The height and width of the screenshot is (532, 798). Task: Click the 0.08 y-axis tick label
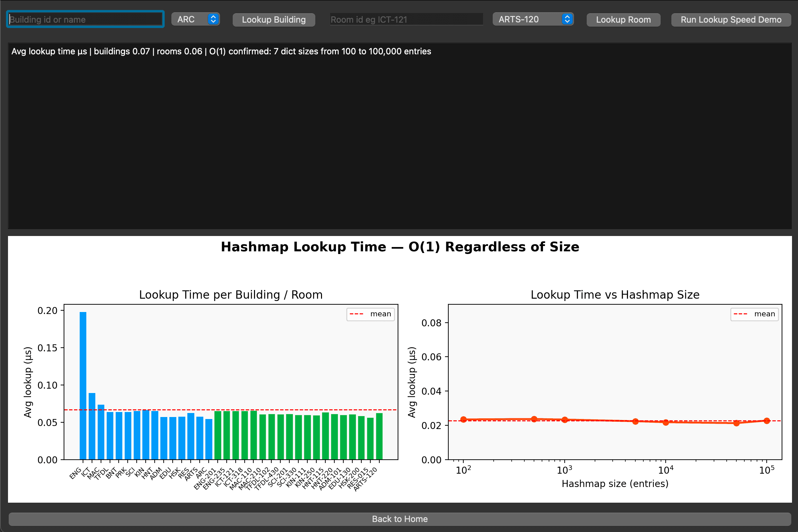(432, 323)
